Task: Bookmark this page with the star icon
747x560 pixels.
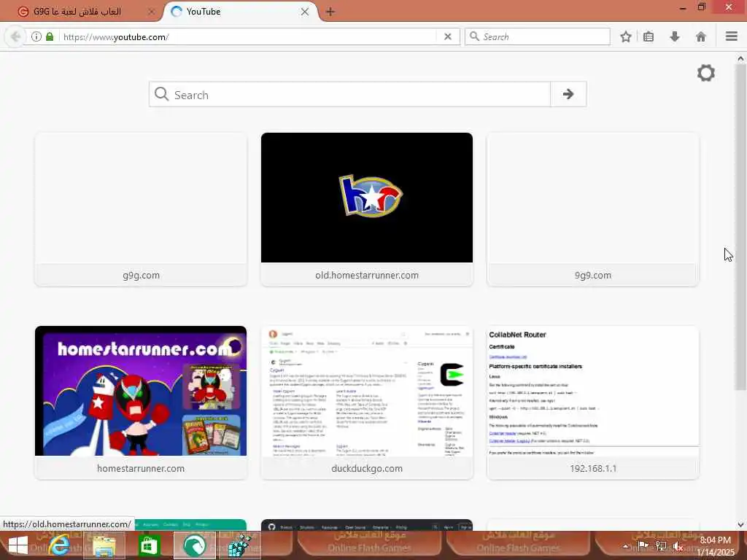Action: (625, 36)
